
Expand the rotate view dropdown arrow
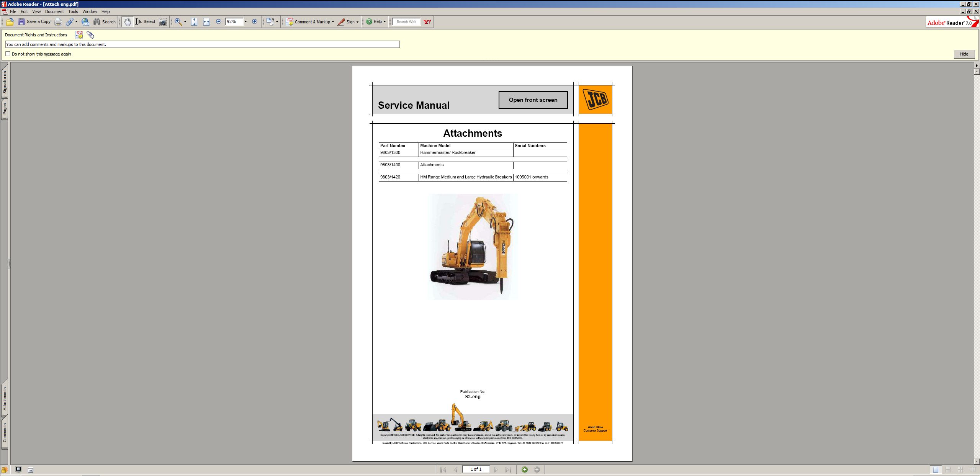coord(277,22)
